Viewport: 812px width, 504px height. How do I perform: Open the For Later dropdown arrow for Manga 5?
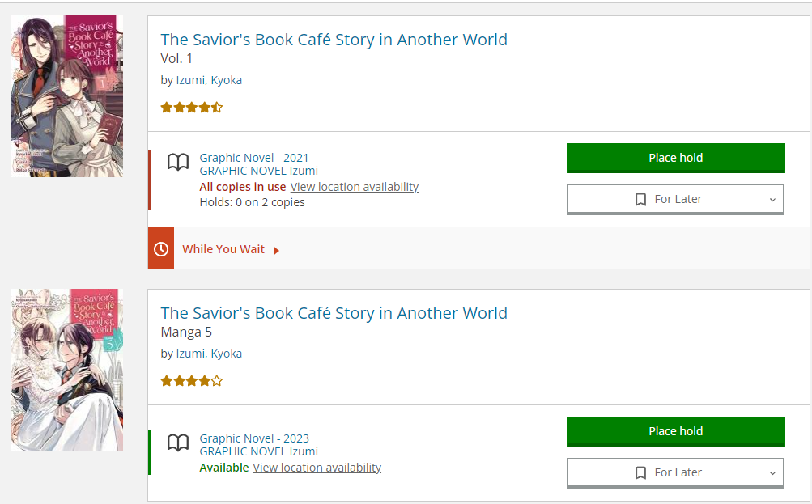pos(772,472)
